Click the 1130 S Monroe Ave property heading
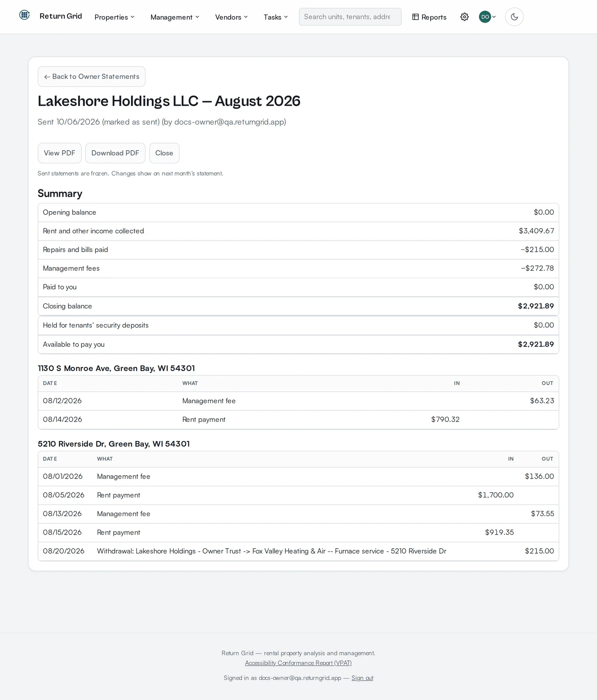This screenshot has width=597, height=700. [x=116, y=368]
